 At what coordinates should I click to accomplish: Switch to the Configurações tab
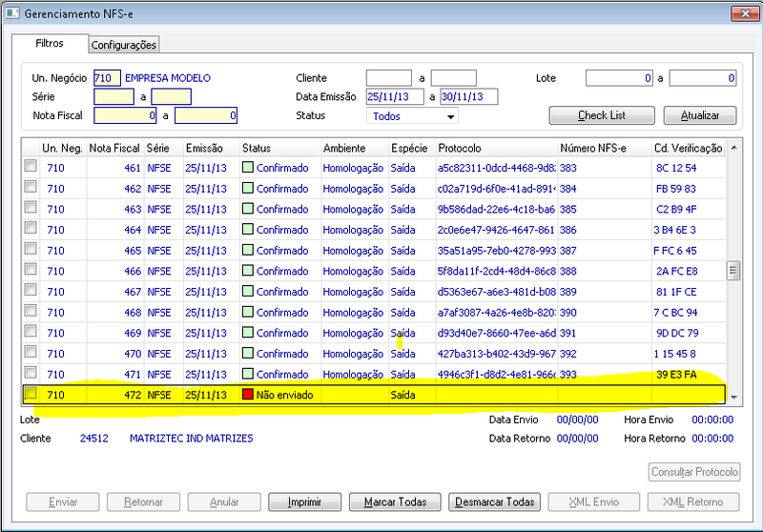124,45
